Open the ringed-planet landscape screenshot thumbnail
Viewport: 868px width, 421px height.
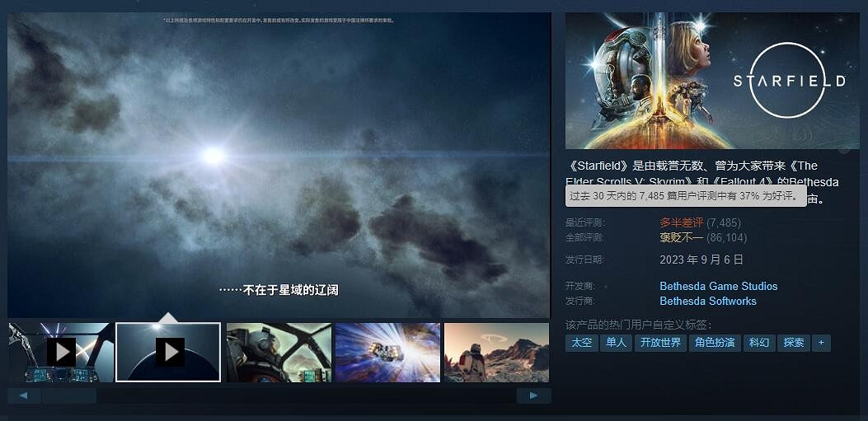coord(496,353)
